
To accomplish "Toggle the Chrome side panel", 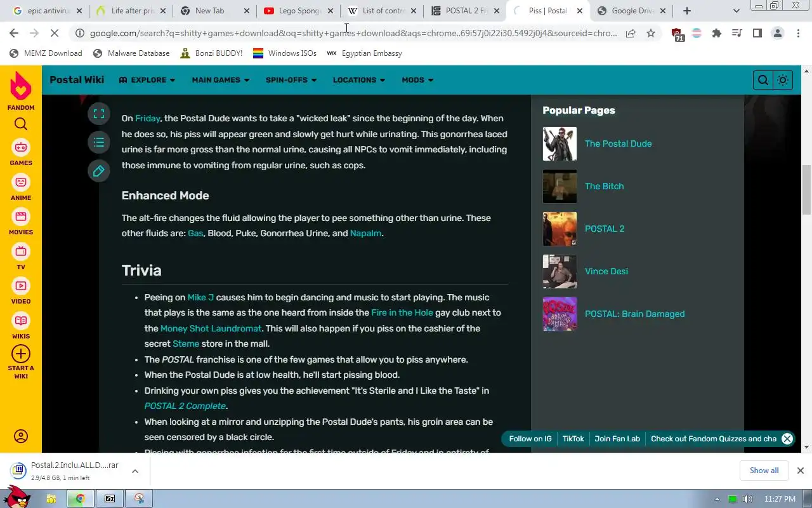I will point(757,33).
